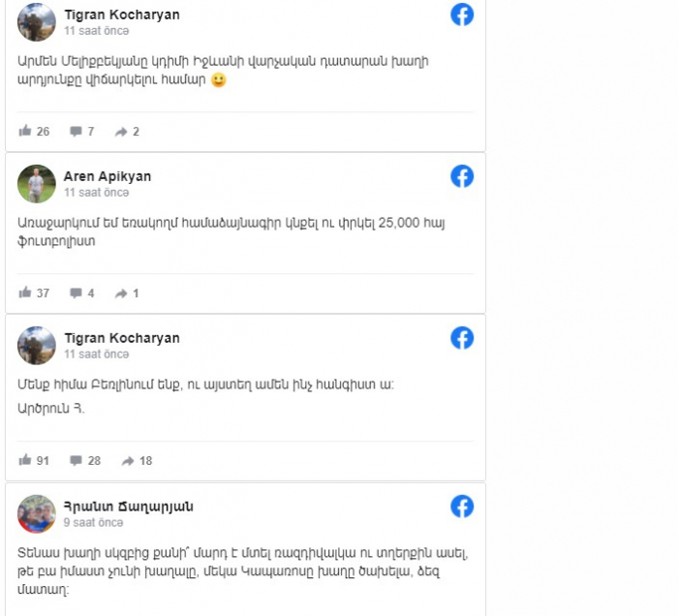Viewport: 678px width, 616px height.
Task: Click Facebook logo on first Tigran Kocharyan post
Action: 462,15
